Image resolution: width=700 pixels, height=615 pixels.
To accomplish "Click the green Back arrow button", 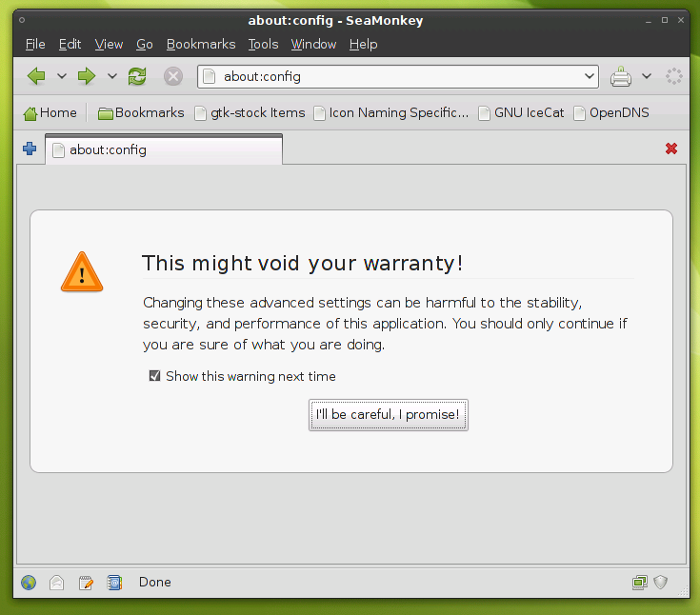I will click(36, 76).
